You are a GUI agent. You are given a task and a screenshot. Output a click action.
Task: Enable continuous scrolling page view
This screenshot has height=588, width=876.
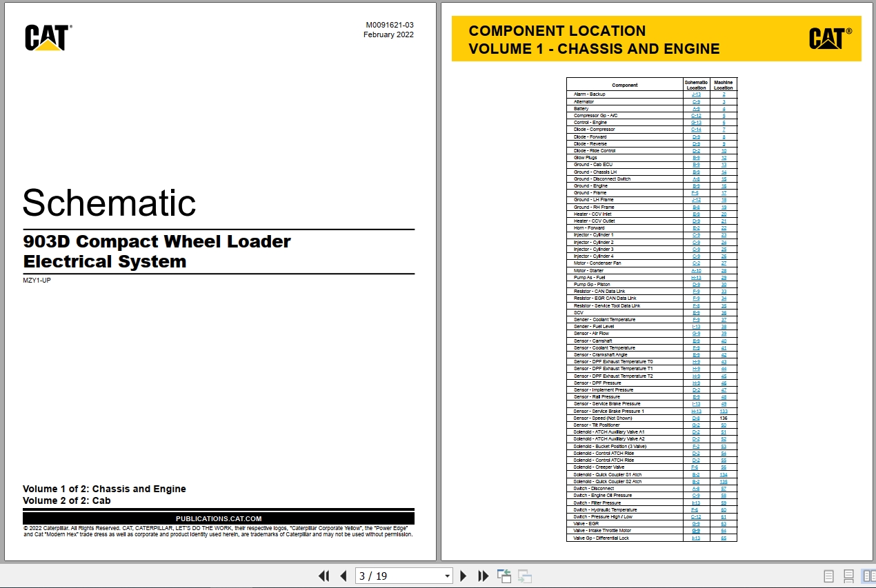[x=848, y=576]
